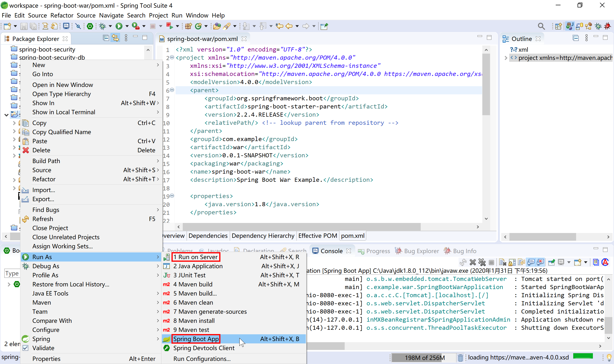Viewport: 614px width, 364px height.
Task: Select Spring Boot App in Run As submenu
Action: (196, 339)
